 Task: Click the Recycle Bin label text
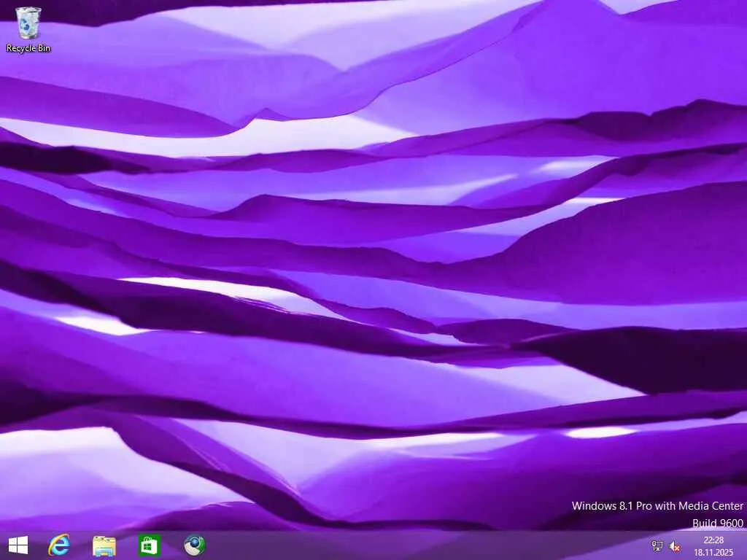(x=28, y=48)
